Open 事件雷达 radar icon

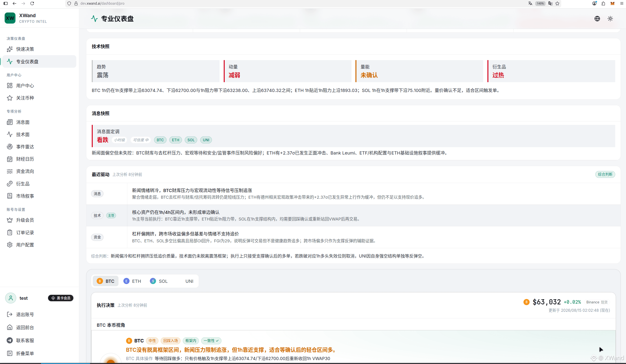(10, 147)
